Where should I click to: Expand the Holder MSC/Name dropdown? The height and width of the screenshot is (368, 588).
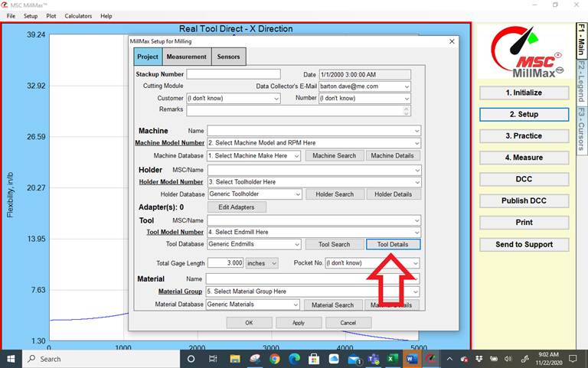(x=417, y=170)
